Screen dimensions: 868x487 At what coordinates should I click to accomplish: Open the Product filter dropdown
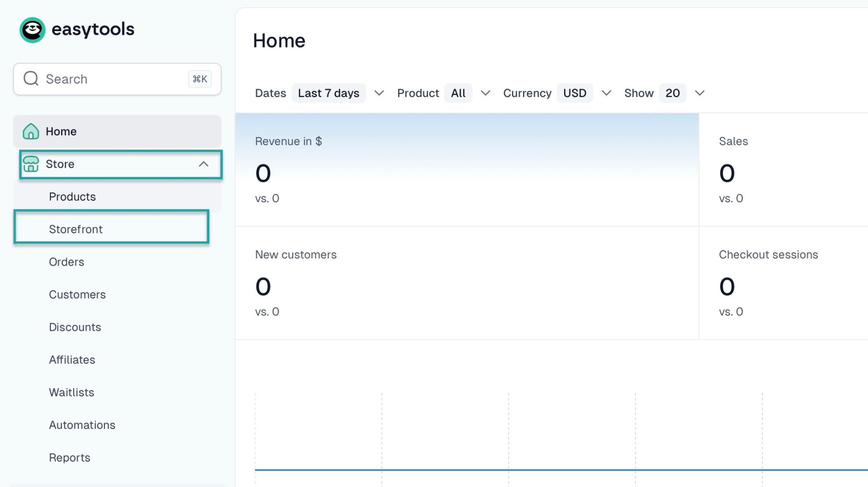pos(459,93)
